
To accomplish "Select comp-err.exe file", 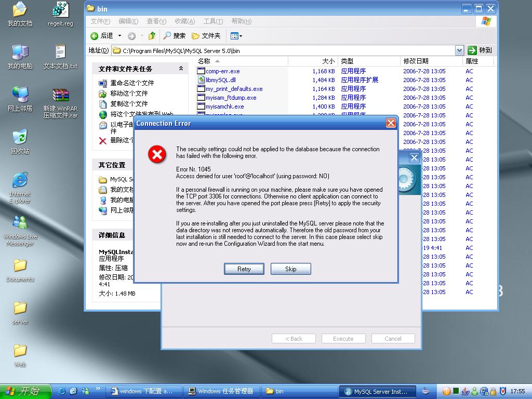I will [x=222, y=71].
